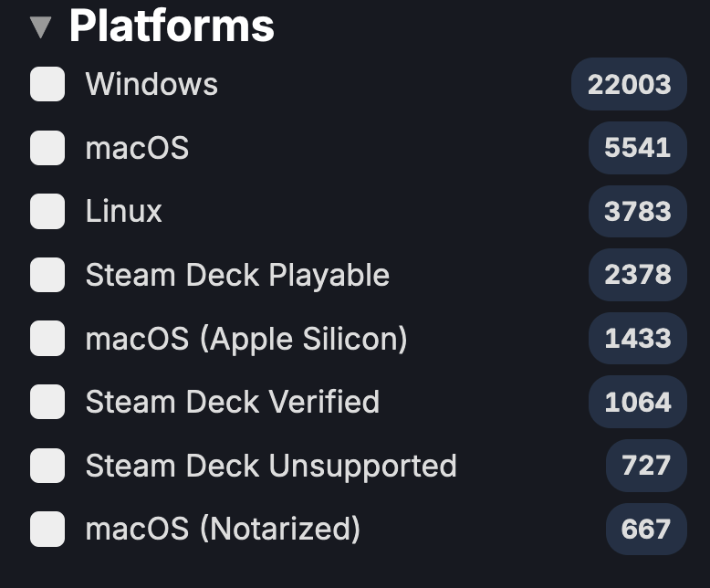Click the 22003 count badge
Screen dimensions: 710x588
click(x=629, y=85)
